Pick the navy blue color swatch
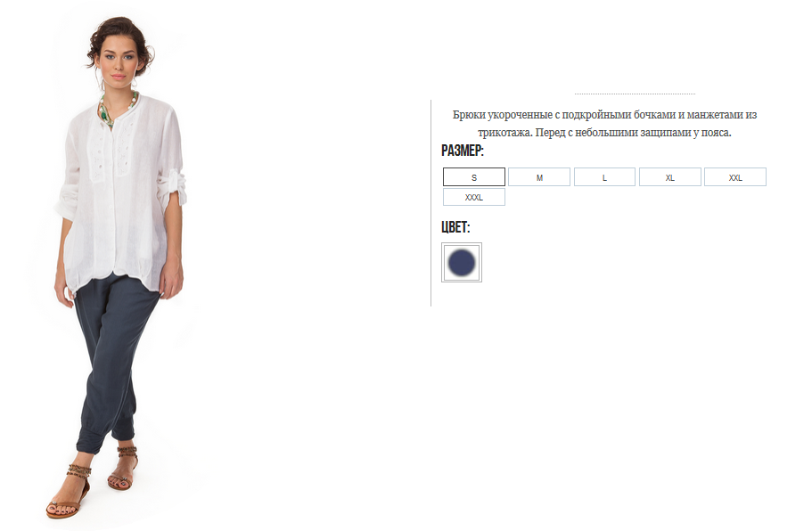The width and height of the screenshot is (812, 531). [x=462, y=263]
